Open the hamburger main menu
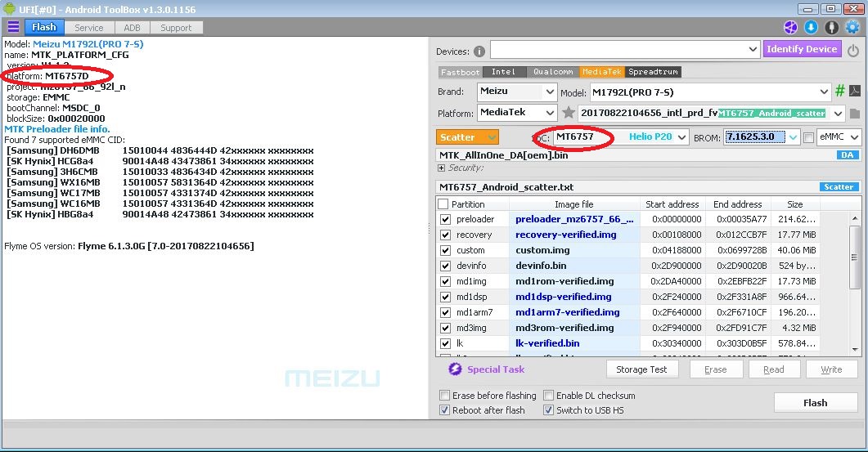This screenshot has height=452, width=868. tap(13, 26)
